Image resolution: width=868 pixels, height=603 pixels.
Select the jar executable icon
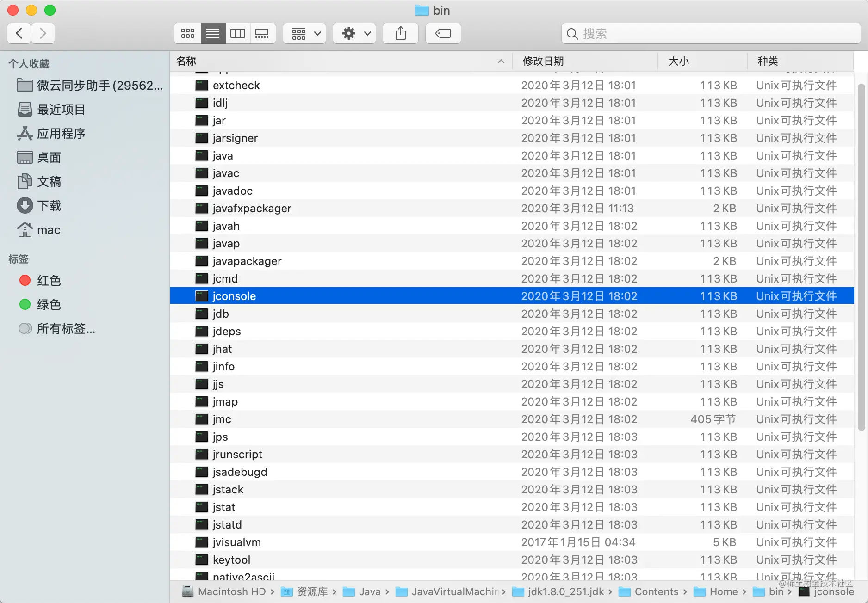pyautogui.click(x=201, y=121)
